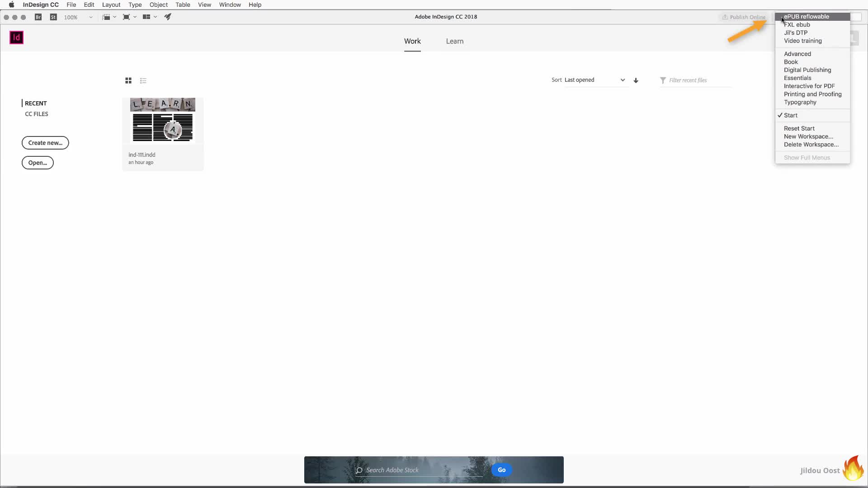Expand the Arrange Documents dropdown arrow
868x488 pixels.
(x=155, y=17)
